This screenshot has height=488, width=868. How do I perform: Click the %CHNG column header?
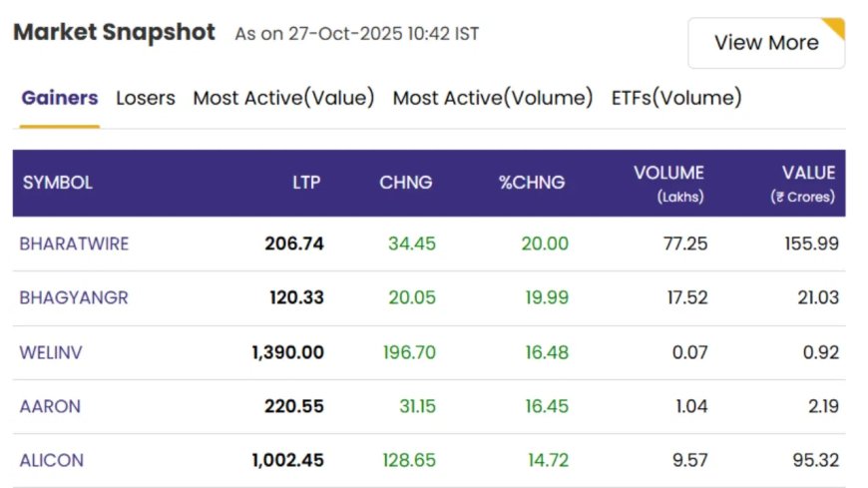pos(532,183)
